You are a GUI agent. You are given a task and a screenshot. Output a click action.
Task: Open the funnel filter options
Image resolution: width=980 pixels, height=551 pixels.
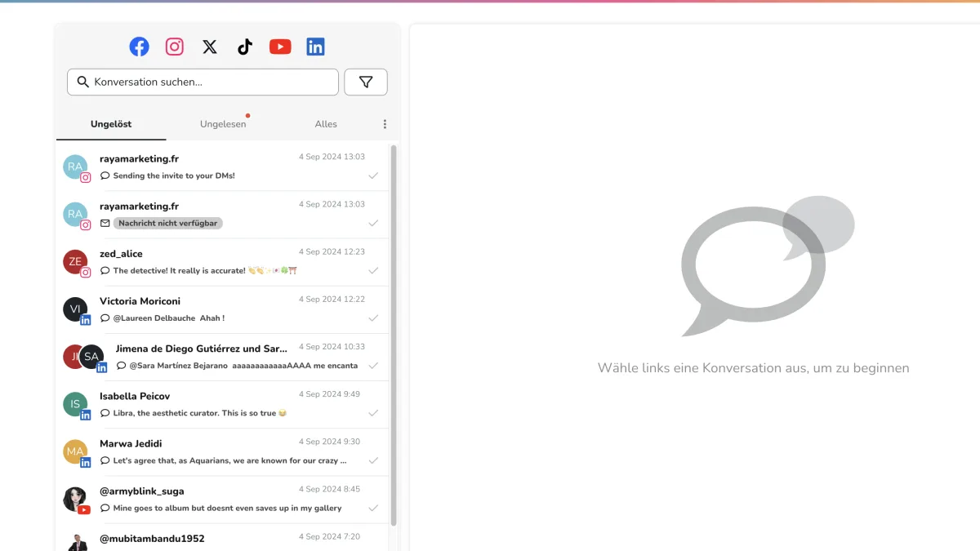pyautogui.click(x=366, y=82)
